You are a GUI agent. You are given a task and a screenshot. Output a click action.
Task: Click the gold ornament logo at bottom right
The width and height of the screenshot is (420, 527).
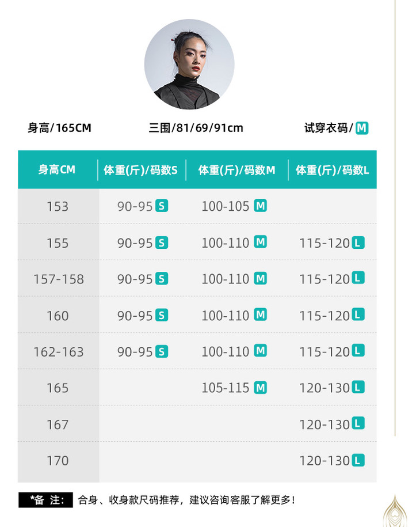tap(395, 510)
